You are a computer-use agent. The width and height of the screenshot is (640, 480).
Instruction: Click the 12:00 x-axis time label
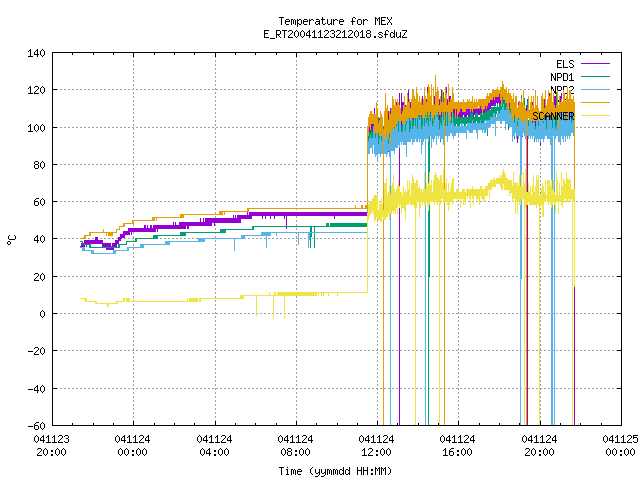pyautogui.click(x=376, y=452)
